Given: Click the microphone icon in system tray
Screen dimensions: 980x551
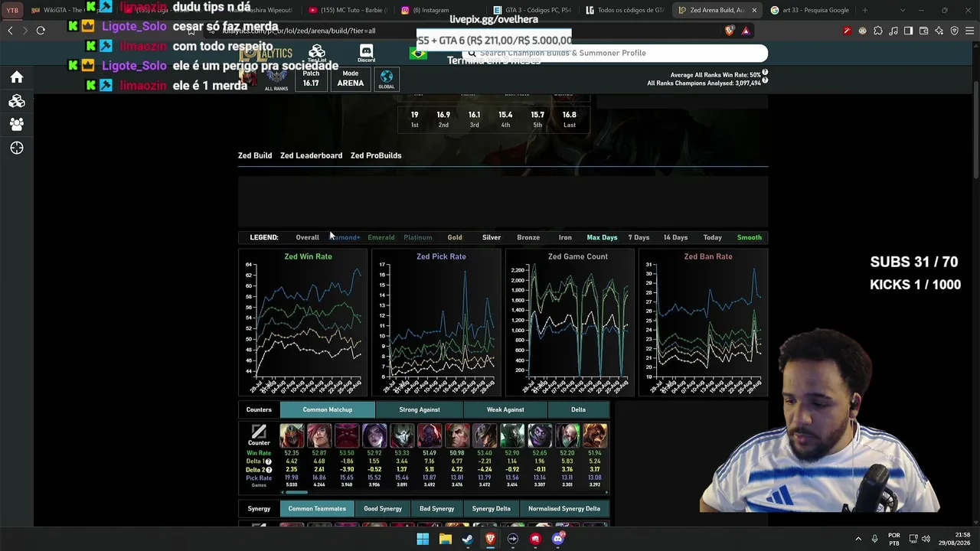Looking at the screenshot, I should pos(874,539).
